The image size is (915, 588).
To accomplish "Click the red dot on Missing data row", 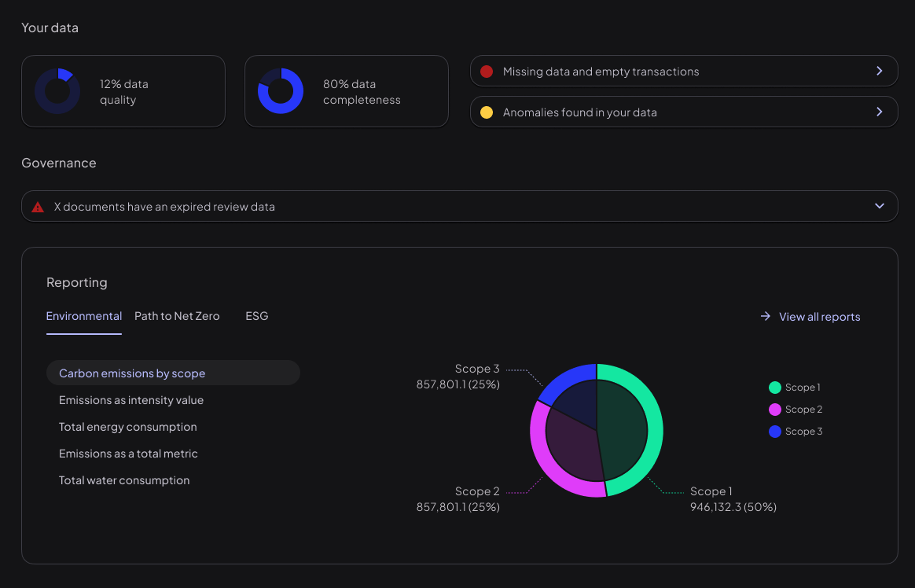I will tap(487, 72).
